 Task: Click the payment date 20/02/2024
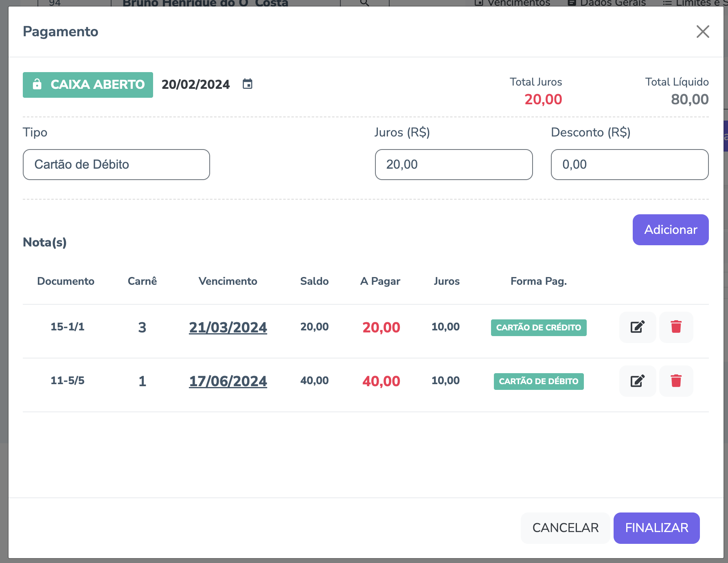click(195, 85)
